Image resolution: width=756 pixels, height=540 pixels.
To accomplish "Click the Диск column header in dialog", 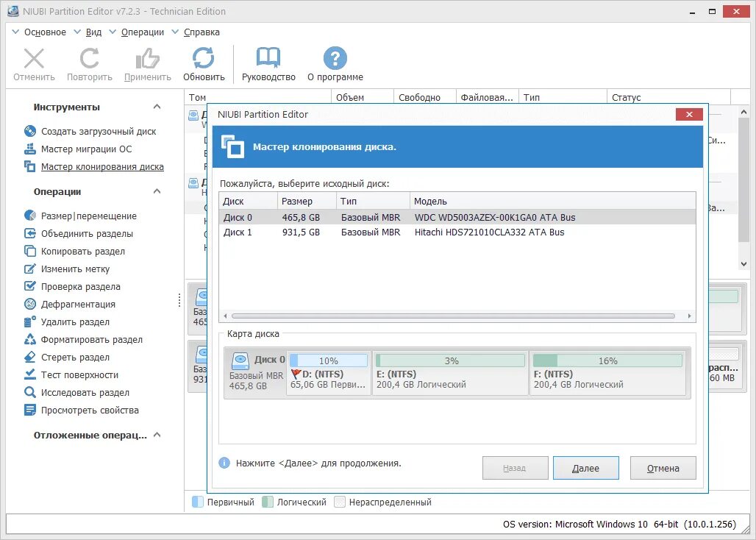I will tap(249, 201).
